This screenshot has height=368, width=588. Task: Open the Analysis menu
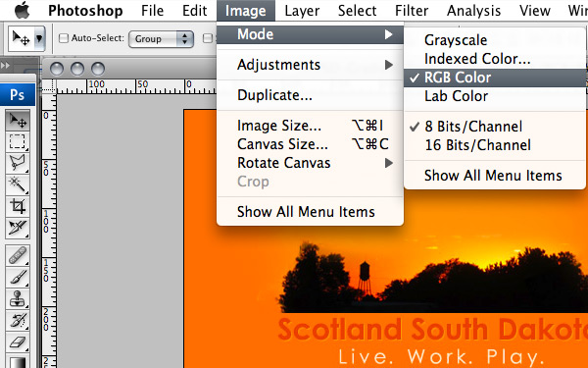pyautogui.click(x=473, y=11)
